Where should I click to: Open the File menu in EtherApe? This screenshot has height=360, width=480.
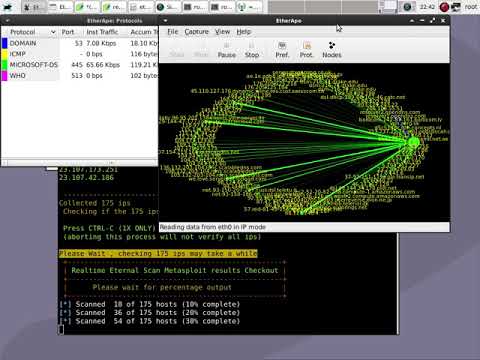point(173,32)
